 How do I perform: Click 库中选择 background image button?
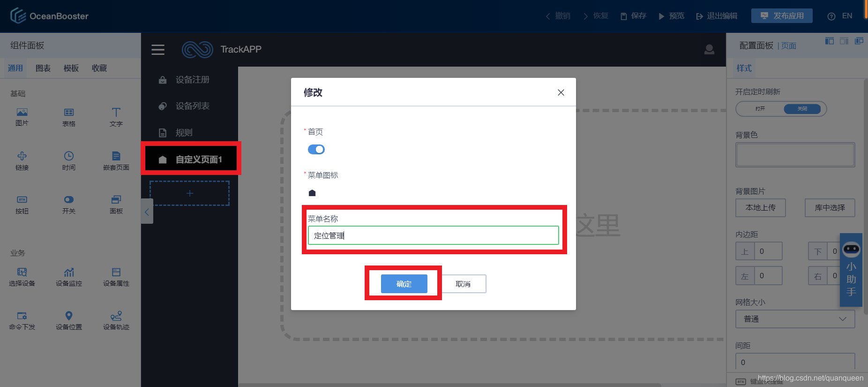tap(830, 207)
